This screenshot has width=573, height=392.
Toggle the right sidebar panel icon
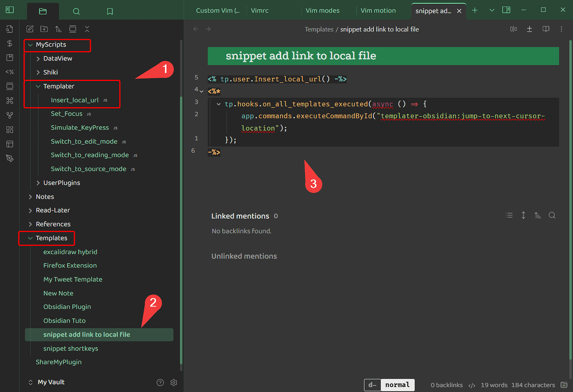pos(506,10)
